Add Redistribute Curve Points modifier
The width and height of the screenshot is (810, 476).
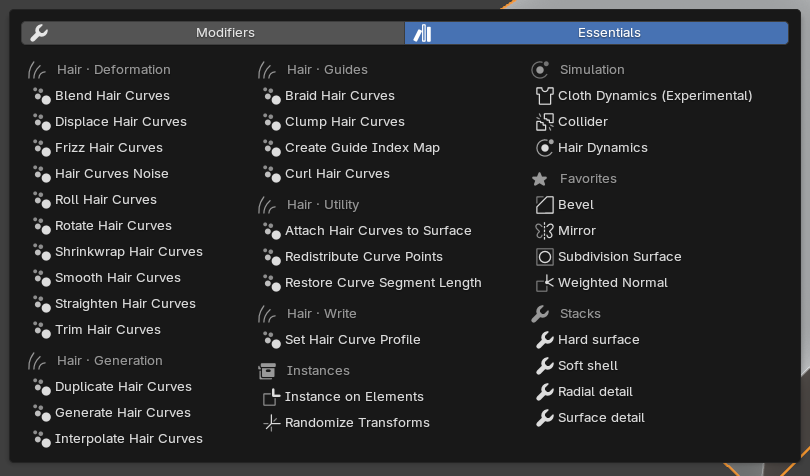(364, 257)
